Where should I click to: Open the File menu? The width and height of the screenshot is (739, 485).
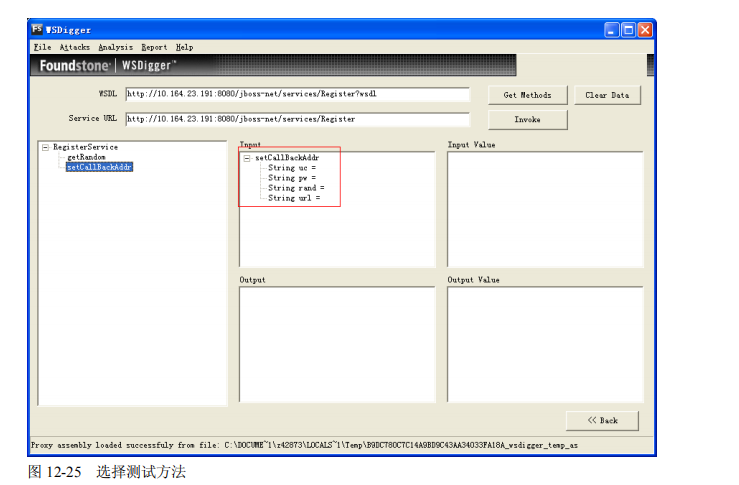click(42, 47)
